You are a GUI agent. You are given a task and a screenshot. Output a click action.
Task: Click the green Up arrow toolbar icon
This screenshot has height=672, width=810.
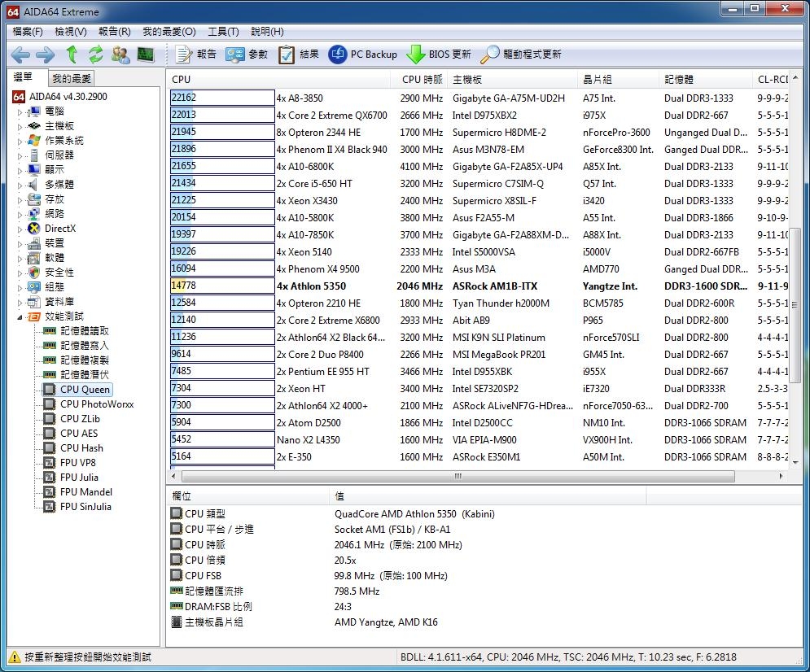pyautogui.click(x=72, y=55)
